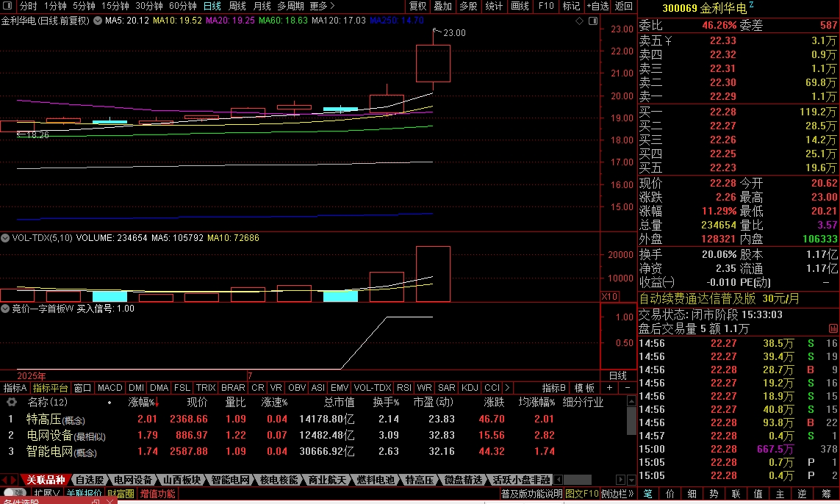The height and width of the screenshot is (504, 840).
Task: Select the KDJ indicator
Action: coord(470,387)
